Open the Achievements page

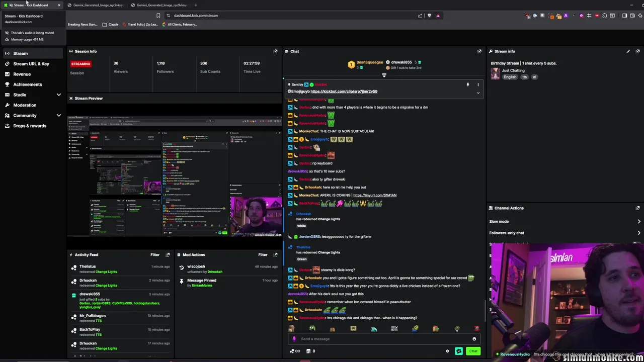(x=27, y=84)
